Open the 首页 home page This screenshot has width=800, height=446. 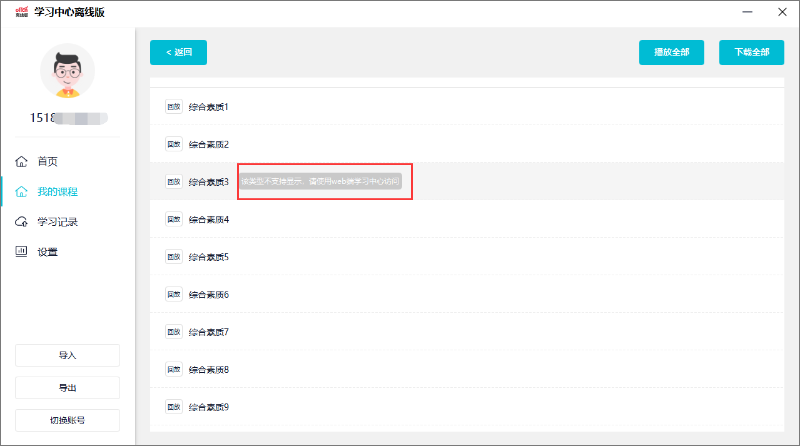(x=48, y=161)
